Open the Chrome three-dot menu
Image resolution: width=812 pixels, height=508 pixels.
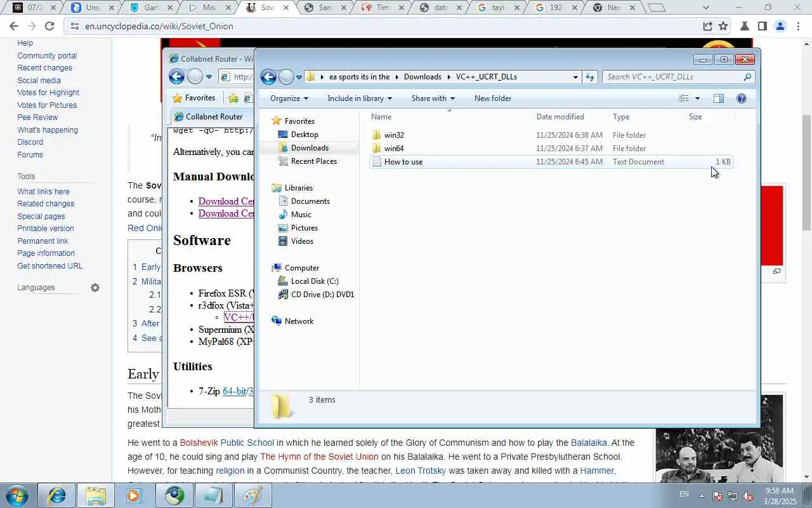(x=798, y=26)
